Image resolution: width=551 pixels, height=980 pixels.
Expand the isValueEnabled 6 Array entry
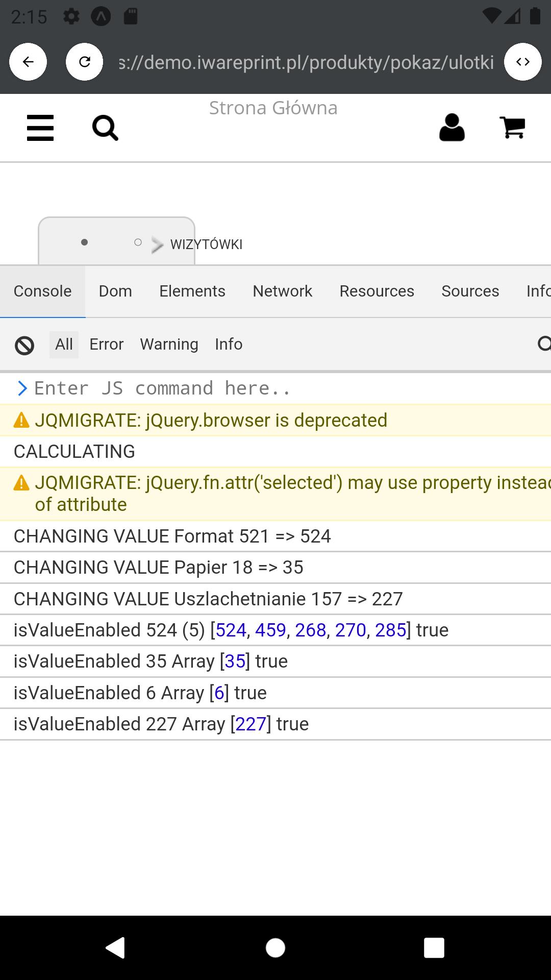(x=275, y=693)
